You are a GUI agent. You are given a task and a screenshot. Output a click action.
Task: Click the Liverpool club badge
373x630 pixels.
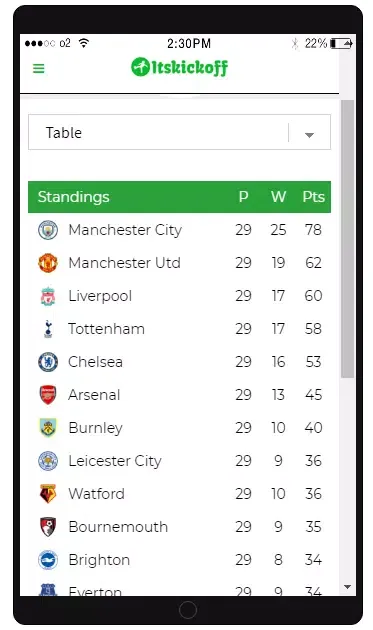point(48,296)
